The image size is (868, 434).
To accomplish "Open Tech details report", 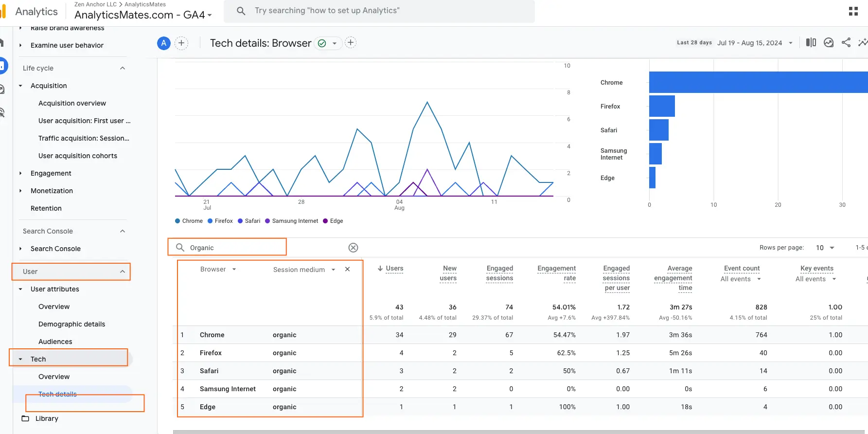I will click(57, 394).
